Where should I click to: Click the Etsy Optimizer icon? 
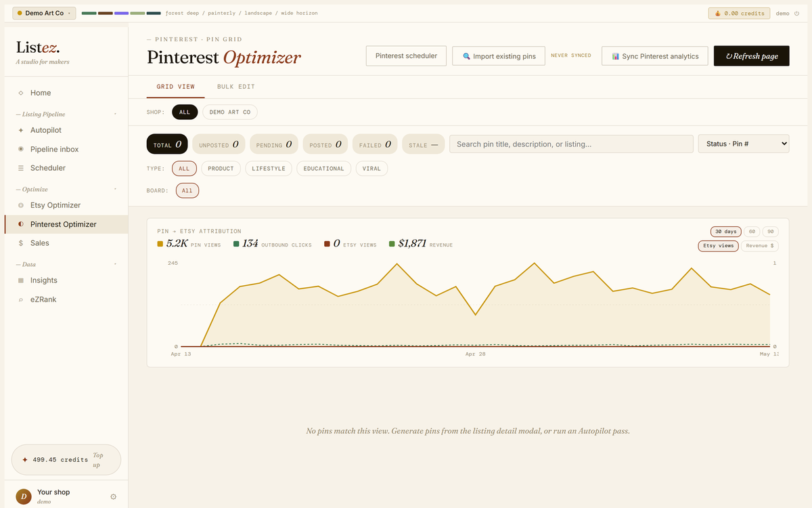(x=21, y=205)
